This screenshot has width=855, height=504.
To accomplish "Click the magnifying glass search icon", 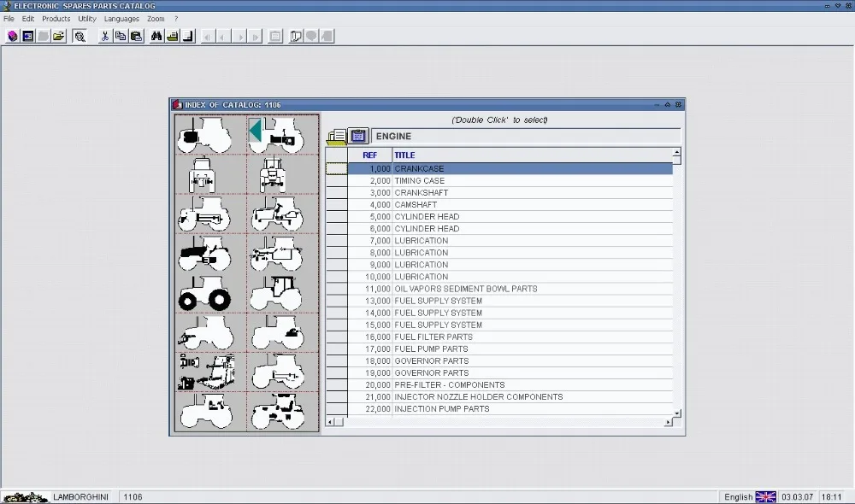I will click(x=80, y=37).
